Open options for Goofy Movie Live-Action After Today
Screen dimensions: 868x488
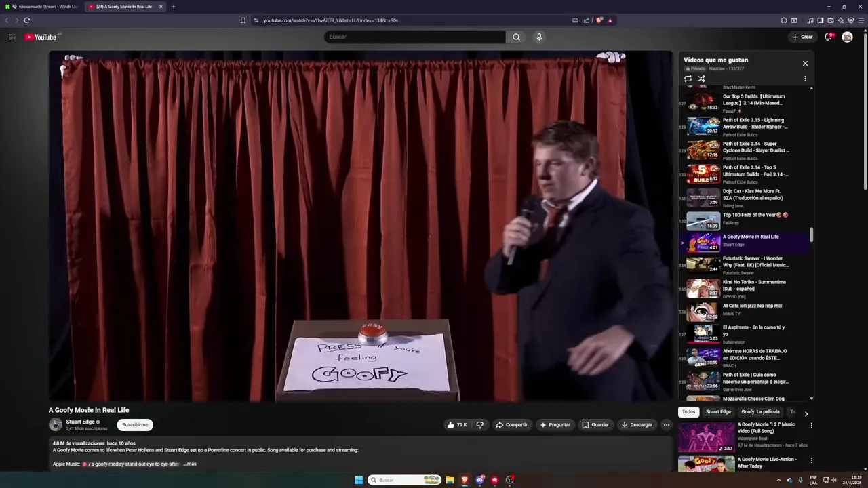pyautogui.click(x=811, y=460)
